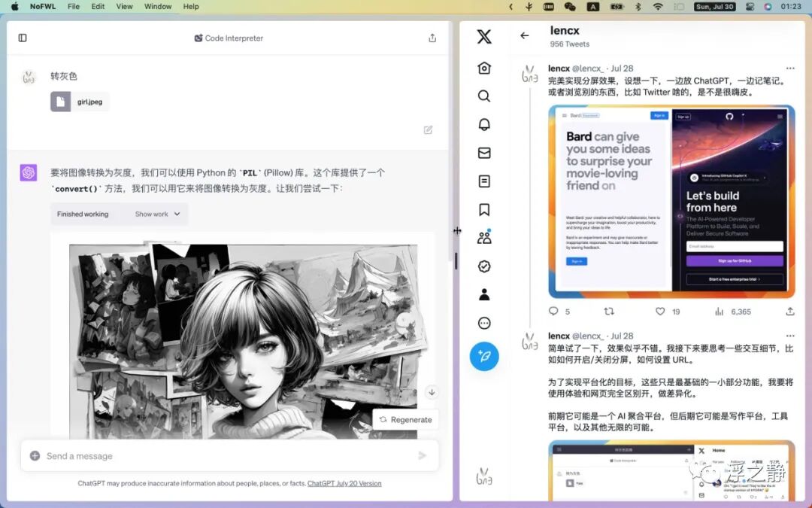The width and height of the screenshot is (812, 508).
Task: Click the plus attach icon in message box
Action: click(x=35, y=455)
